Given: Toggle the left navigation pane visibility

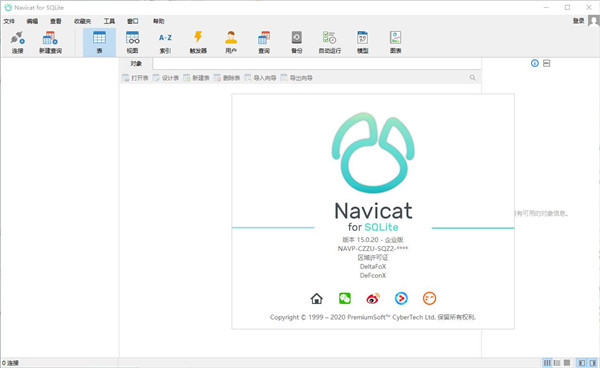Looking at the screenshot, I should (x=582, y=363).
